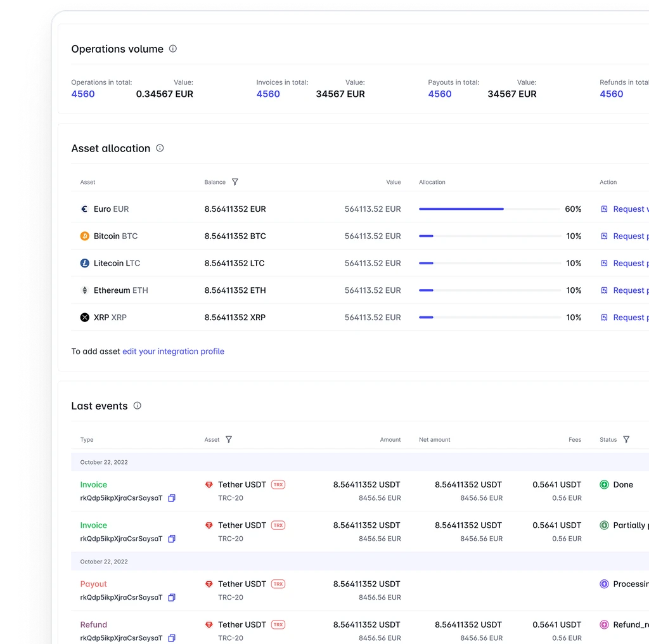Open the Refund event
649x644 pixels.
tap(94, 624)
